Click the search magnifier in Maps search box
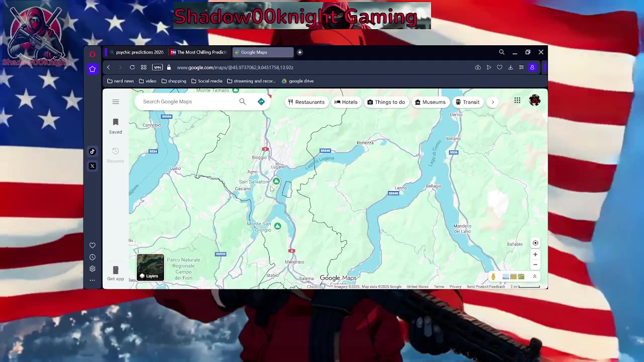Viewport: 644px width, 362px height. click(243, 102)
